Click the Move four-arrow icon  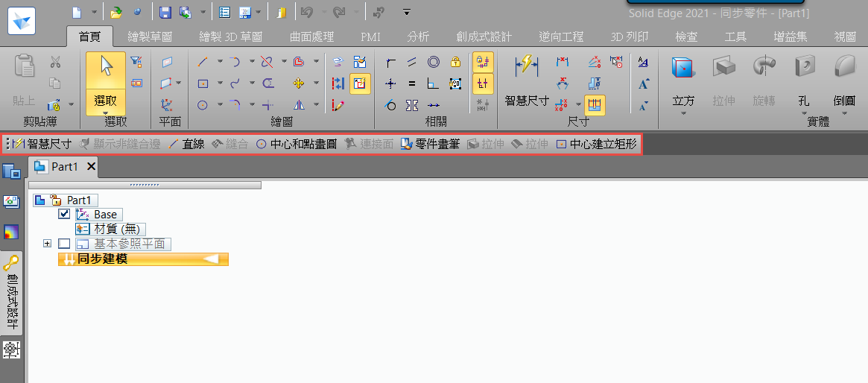pyautogui.click(x=299, y=83)
